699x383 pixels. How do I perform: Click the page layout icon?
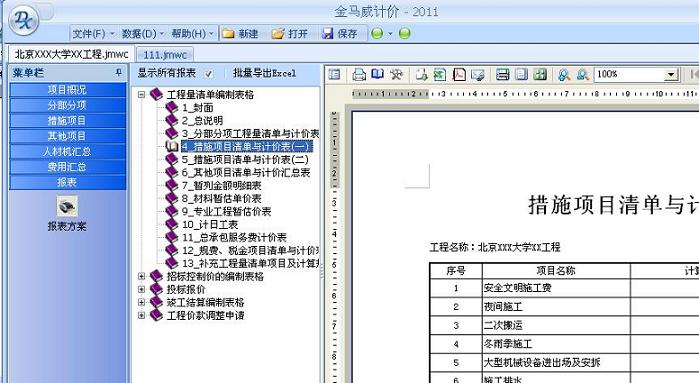[521, 74]
